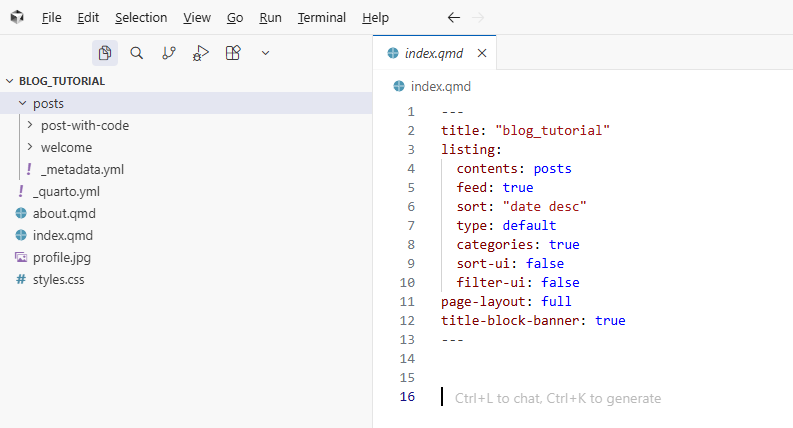
Task: Select profile.jpg in the explorer
Action: point(61,257)
